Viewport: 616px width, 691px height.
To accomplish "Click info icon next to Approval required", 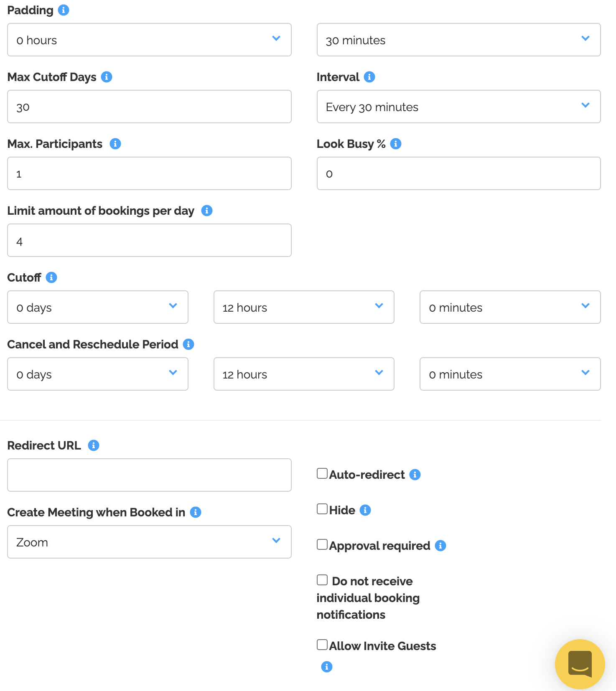I will tap(440, 546).
